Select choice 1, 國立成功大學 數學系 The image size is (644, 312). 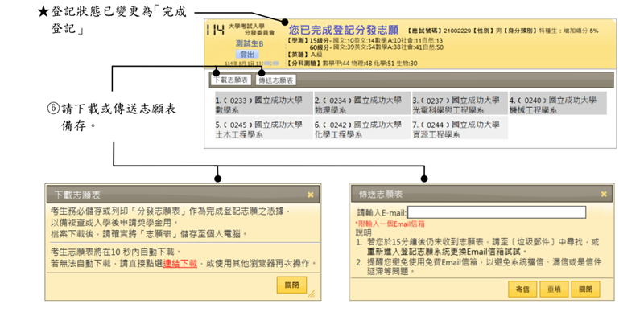tap(263, 104)
